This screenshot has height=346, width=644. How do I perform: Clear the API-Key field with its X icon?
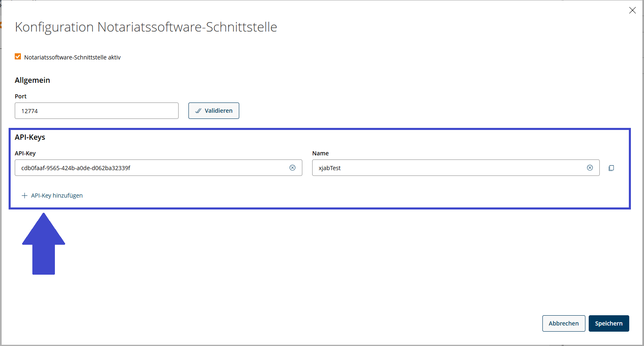(293, 168)
